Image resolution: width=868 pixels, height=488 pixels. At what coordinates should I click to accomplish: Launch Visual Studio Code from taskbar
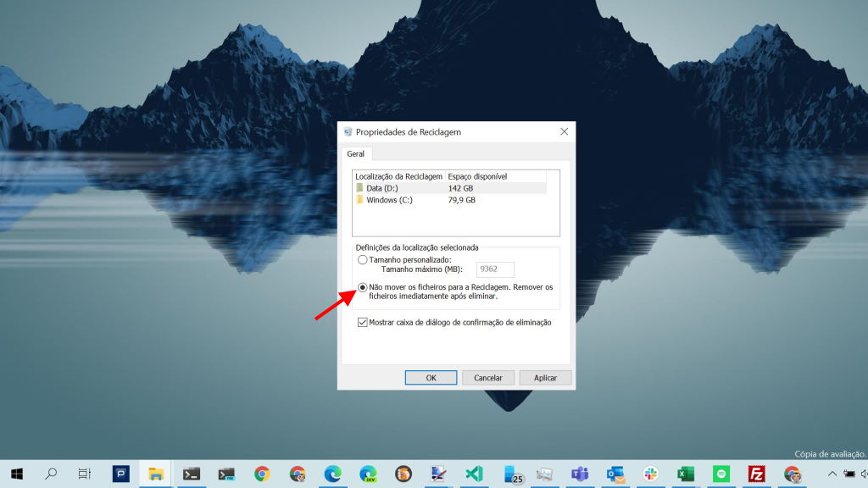click(x=473, y=474)
